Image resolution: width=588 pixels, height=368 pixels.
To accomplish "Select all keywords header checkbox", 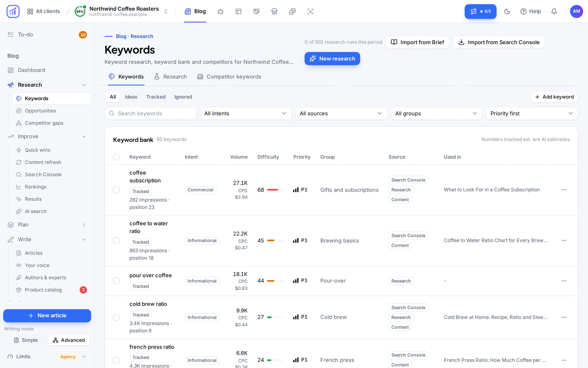I will pos(116,157).
